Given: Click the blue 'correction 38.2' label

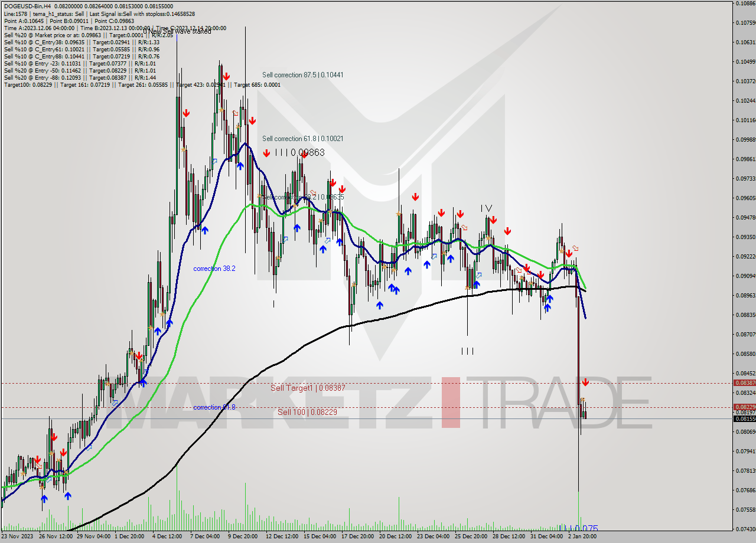Looking at the screenshot, I should point(214,269).
